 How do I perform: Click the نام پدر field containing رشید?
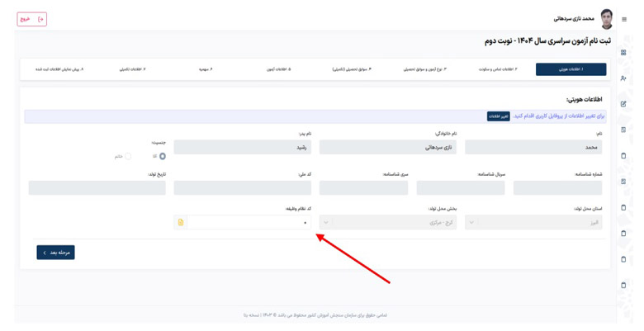[242, 147]
